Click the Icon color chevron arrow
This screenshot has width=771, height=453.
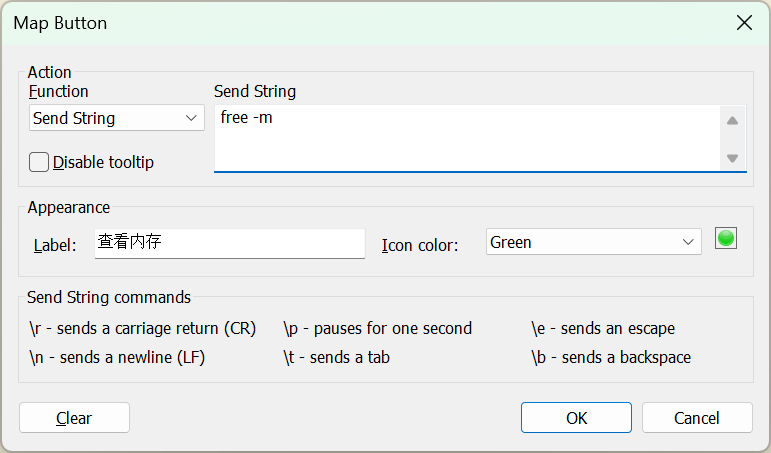click(x=688, y=242)
